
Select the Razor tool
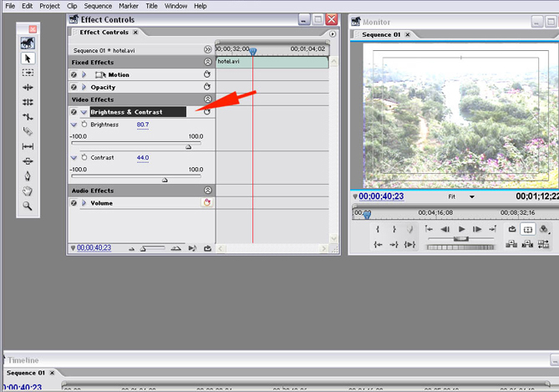(28, 131)
